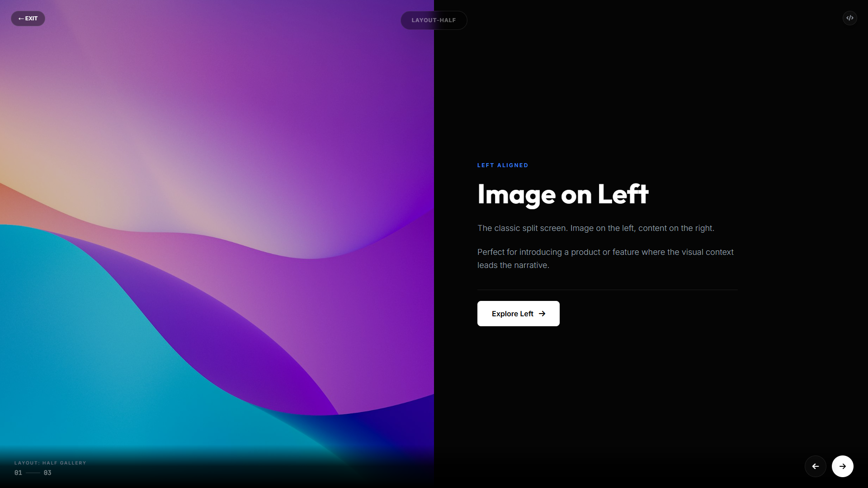Advance with the white next arrow
The height and width of the screenshot is (488, 868).
[x=842, y=466]
